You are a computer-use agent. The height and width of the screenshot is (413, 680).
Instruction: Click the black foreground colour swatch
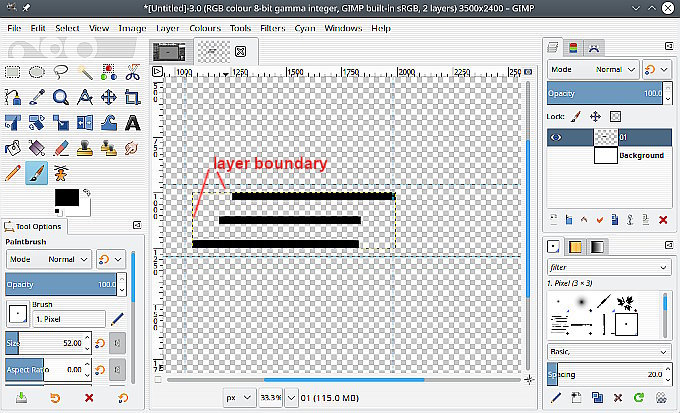pyautogui.click(x=67, y=197)
